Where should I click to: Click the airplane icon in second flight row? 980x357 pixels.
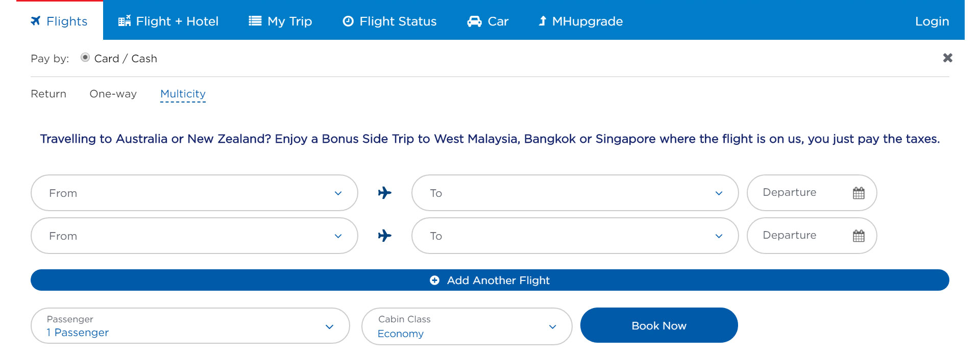(385, 236)
